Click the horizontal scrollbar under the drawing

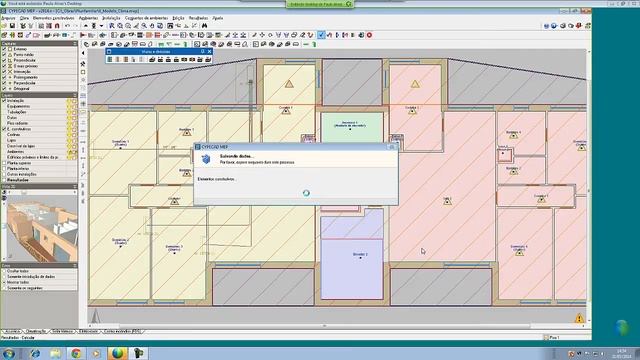click(324, 326)
